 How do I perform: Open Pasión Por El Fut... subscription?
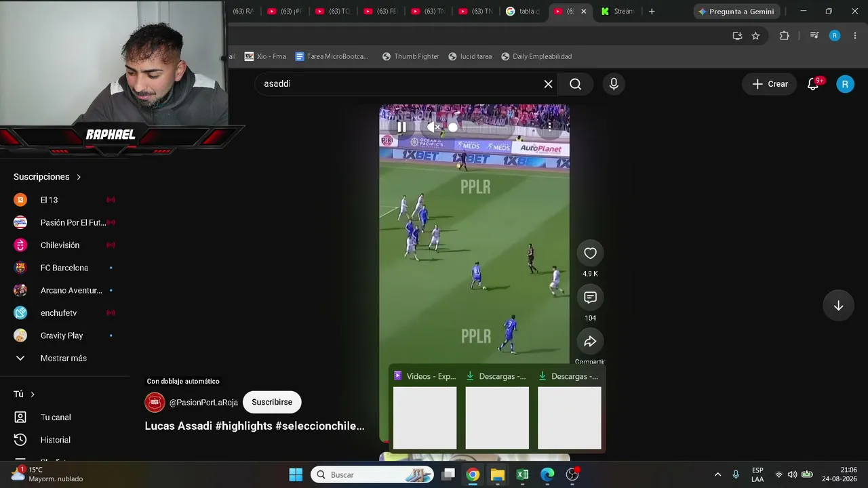64,222
